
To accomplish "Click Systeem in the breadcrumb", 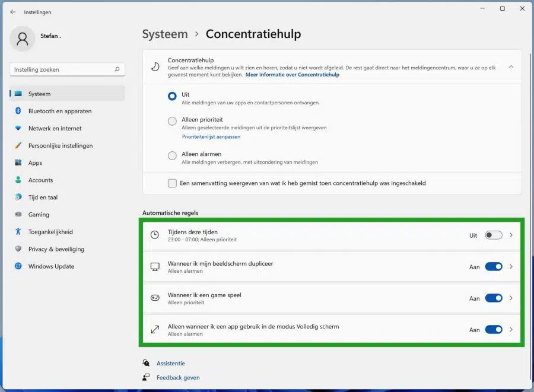I will pyautogui.click(x=165, y=34).
